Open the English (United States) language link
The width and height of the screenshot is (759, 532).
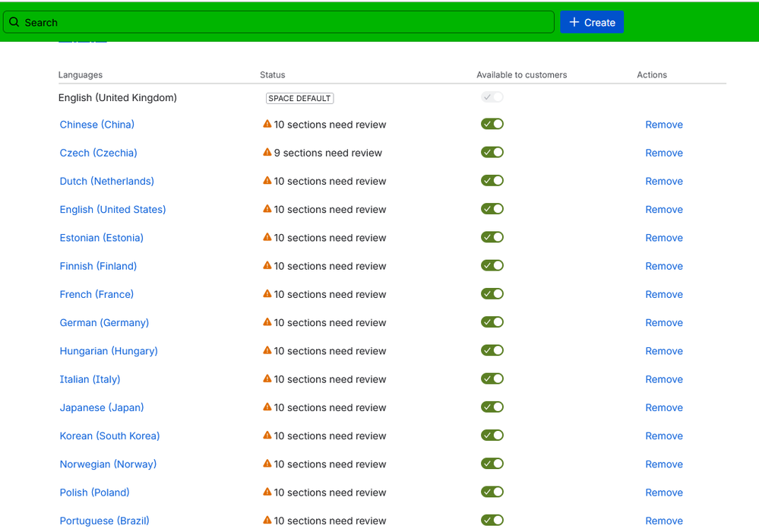[x=112, y=210]
